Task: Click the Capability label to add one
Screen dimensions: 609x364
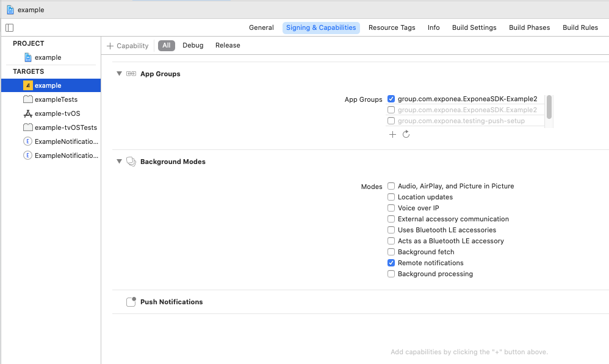Action: 132,46
